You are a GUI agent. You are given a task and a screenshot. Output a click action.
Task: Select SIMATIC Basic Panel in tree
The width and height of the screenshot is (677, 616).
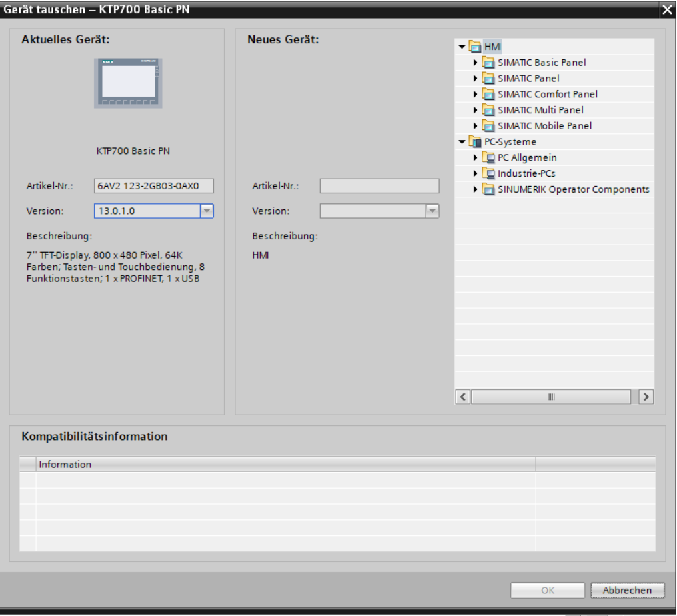(542, 63)
